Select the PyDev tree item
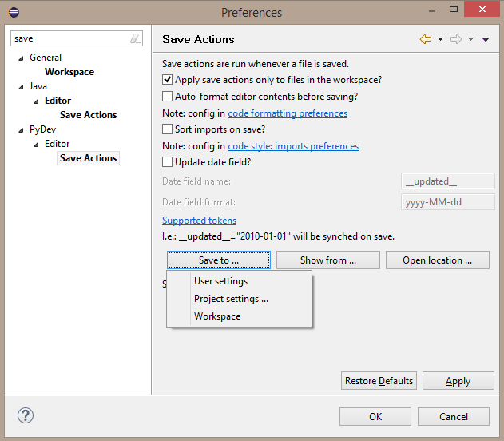The image size is (504, 441). (x=43, y=129)
